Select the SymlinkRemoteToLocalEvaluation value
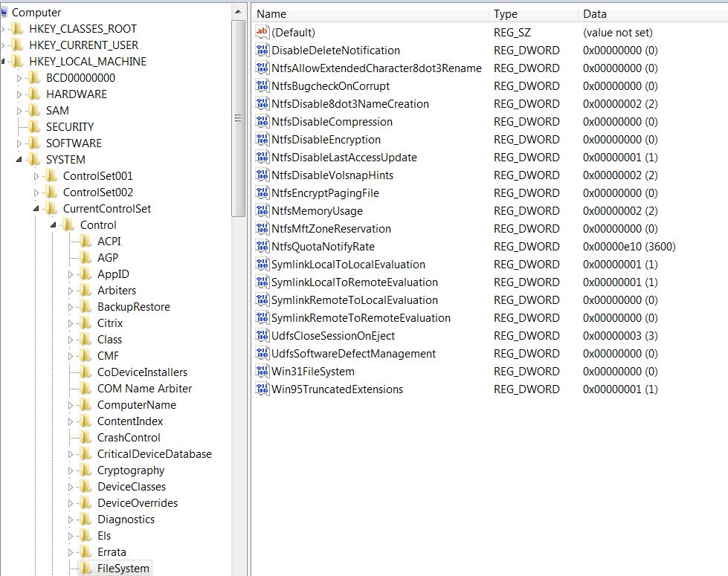 click(354, 300)
